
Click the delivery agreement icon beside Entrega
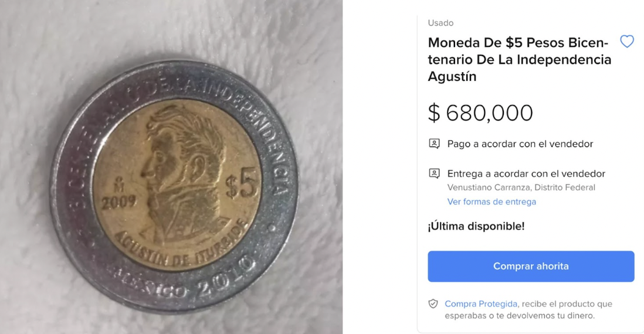434,173
